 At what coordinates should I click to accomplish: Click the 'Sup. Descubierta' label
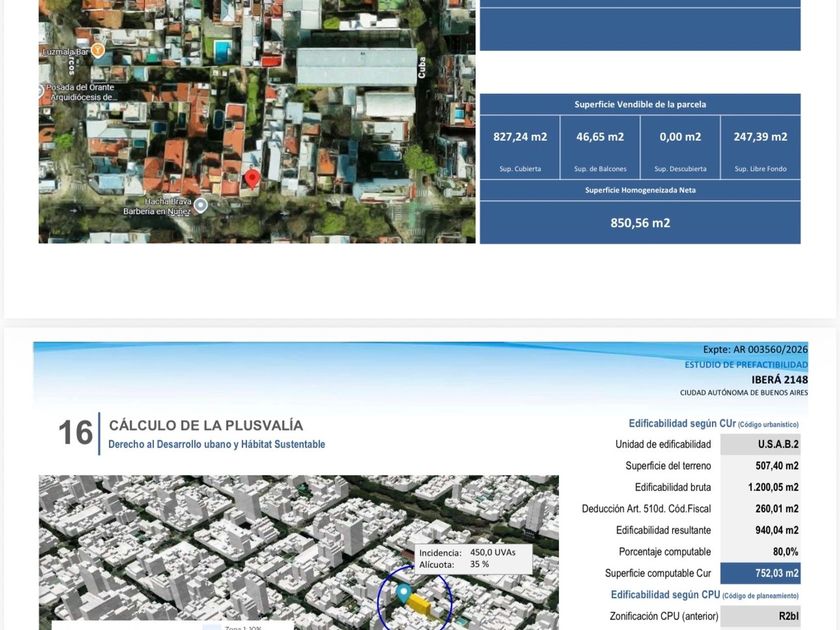pos(680,169)
